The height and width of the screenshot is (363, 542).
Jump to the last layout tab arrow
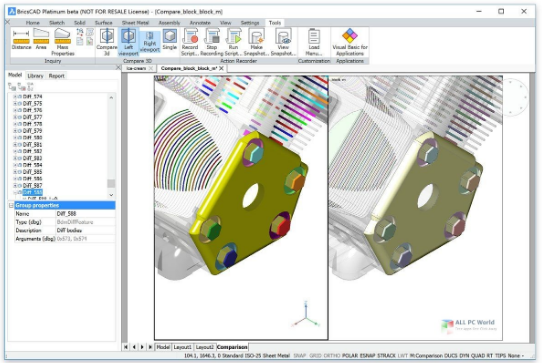pyautogui.click(x=150, y=347)
